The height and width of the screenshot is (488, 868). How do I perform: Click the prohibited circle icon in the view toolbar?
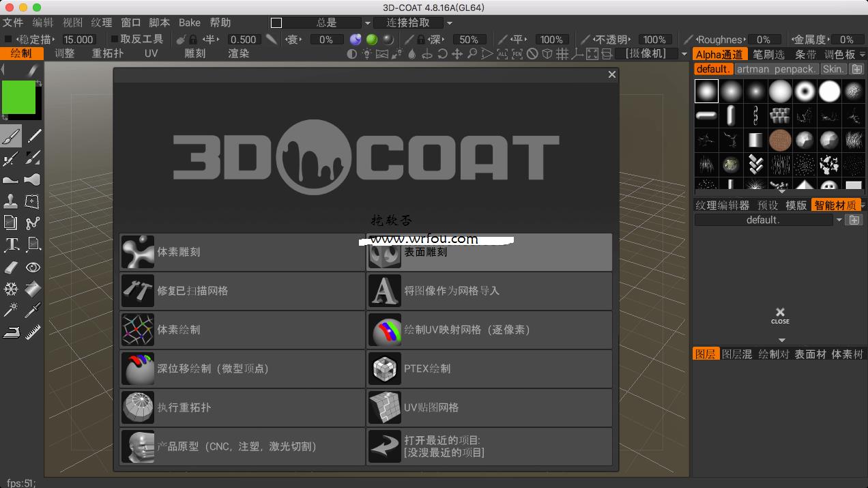pyautogui.click(x=532, y=53)
